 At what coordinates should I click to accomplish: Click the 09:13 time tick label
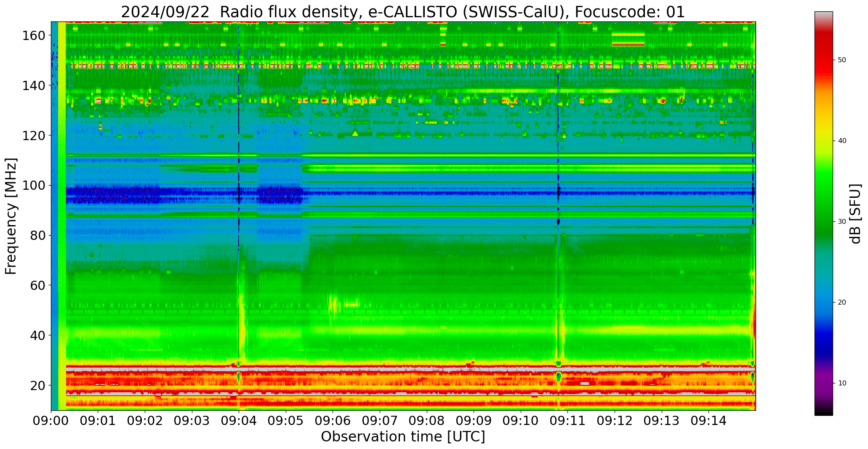pyautogui.click(x=662, y=422)
